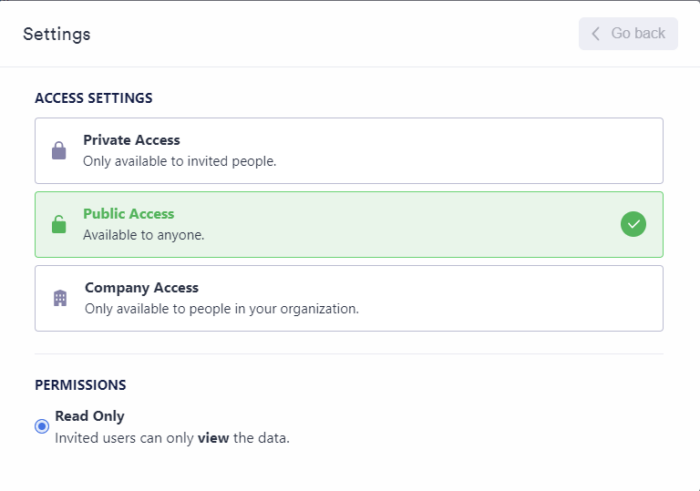Screen dimensions: 700x491
Task: Select the Read Only radio button
Action: [42, 426]
